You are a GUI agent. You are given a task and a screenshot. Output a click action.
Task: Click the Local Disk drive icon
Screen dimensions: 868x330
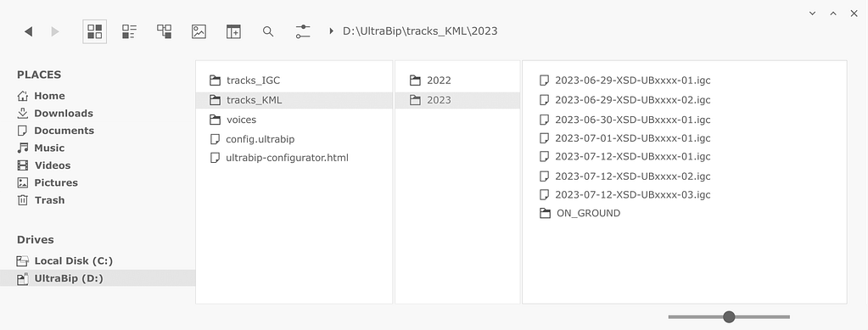(x=22, y=260)
